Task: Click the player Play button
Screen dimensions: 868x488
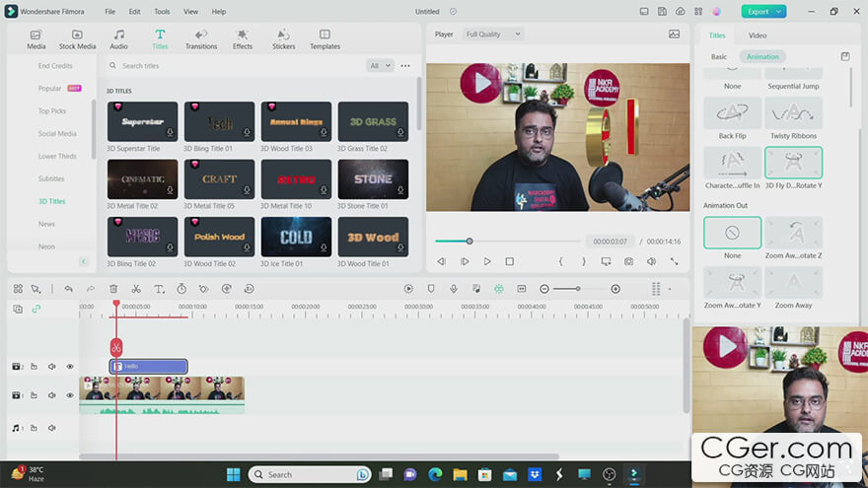Action: 487,261
